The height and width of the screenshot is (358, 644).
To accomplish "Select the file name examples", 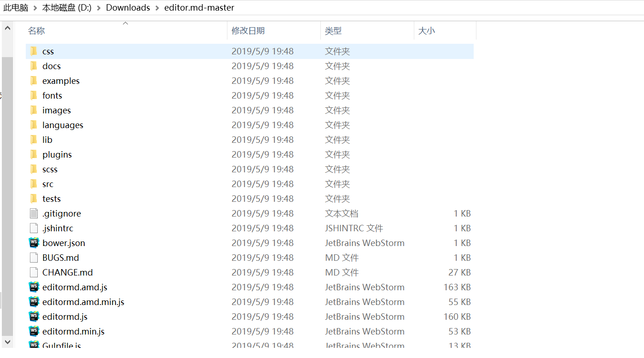I will coord(61,81).
